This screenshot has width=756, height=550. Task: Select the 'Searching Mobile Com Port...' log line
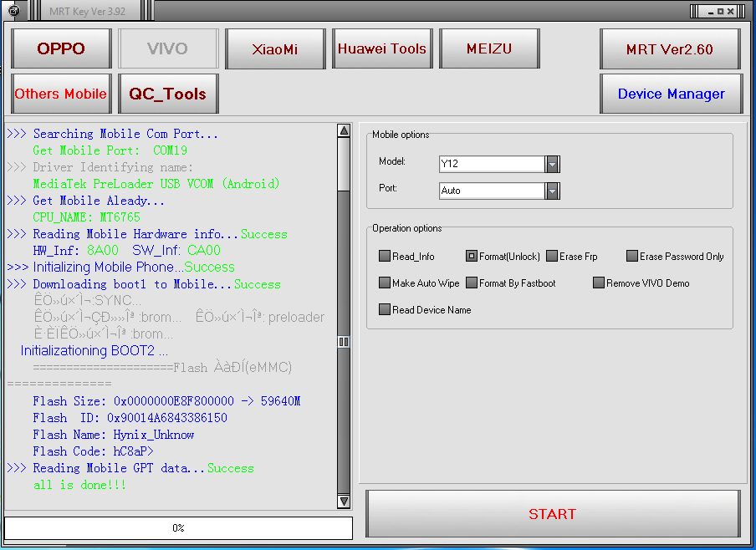(x=112, y=134)
